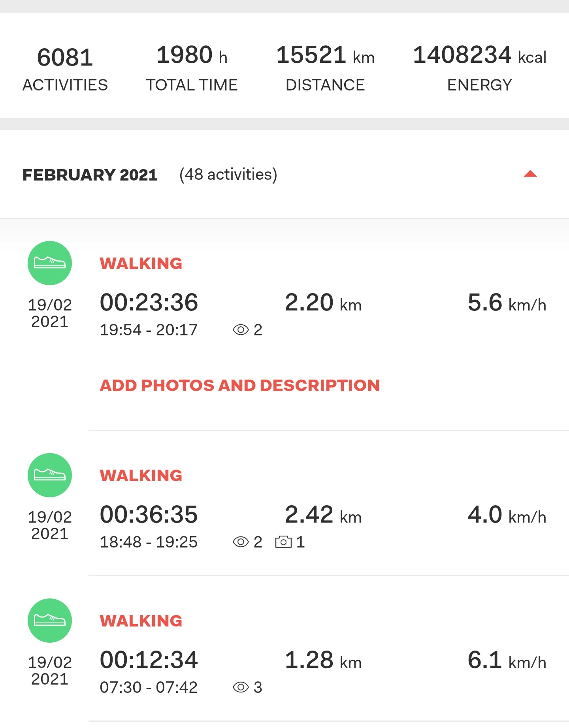The width and height of the screenshot is (569, 728).
Task: View the 15521 km DISTANCE stat
Action: (325, 68)
